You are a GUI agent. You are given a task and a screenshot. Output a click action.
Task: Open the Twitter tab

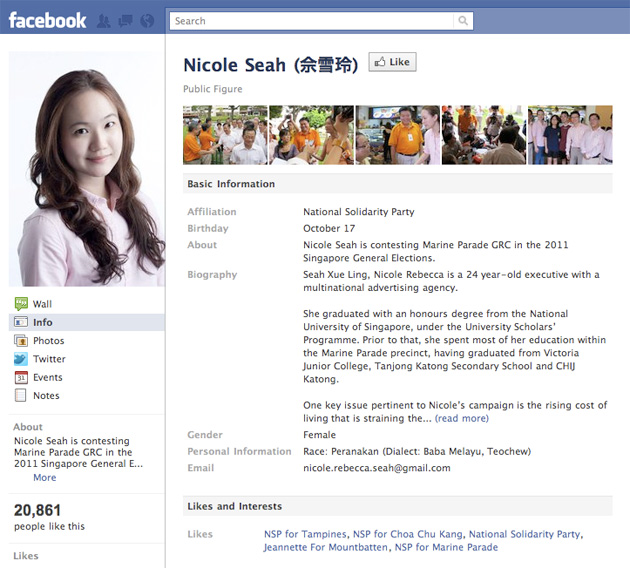[x=49, y=359]
